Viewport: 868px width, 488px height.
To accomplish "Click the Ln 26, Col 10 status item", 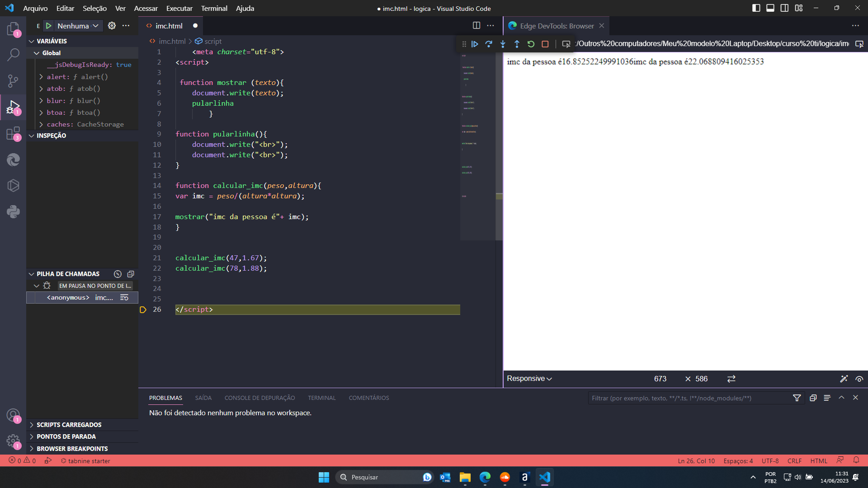I will [x=696, y=461].
